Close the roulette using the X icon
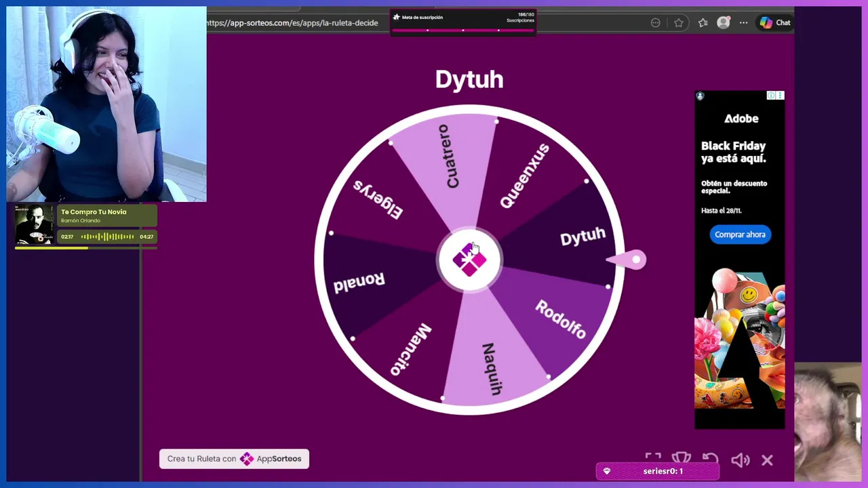Image resolution: width=868 pixels, height=488 pixels. point(767,460)
